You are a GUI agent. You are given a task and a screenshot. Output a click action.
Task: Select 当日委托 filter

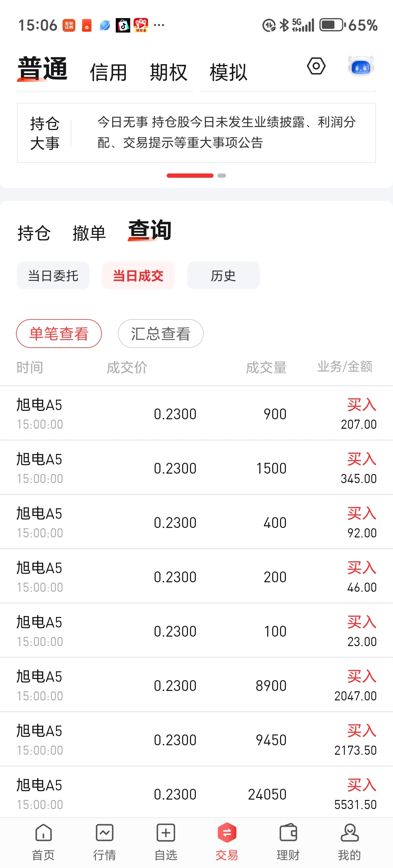(x=53, y=276)
